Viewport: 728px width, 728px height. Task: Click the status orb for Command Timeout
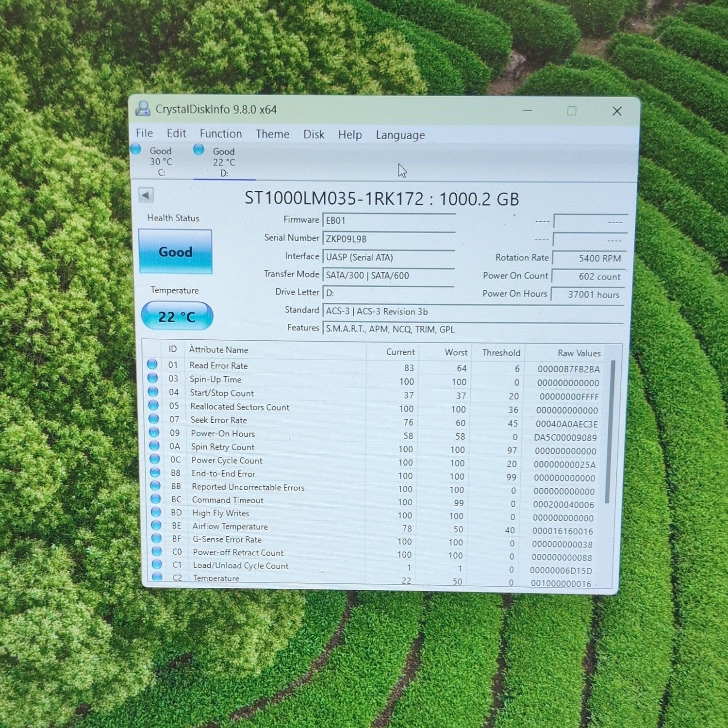[x=156, y=498]
